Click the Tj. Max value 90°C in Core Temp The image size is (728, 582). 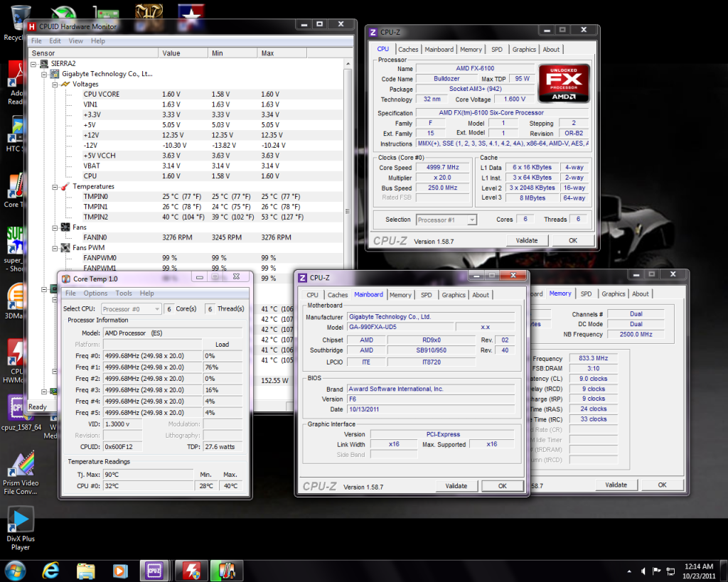click(x=148, y=475)
